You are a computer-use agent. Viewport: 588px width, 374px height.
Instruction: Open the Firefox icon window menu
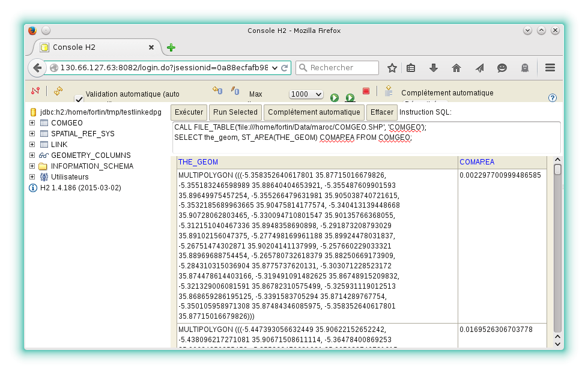pyautogui.click(x=32, y=31)
